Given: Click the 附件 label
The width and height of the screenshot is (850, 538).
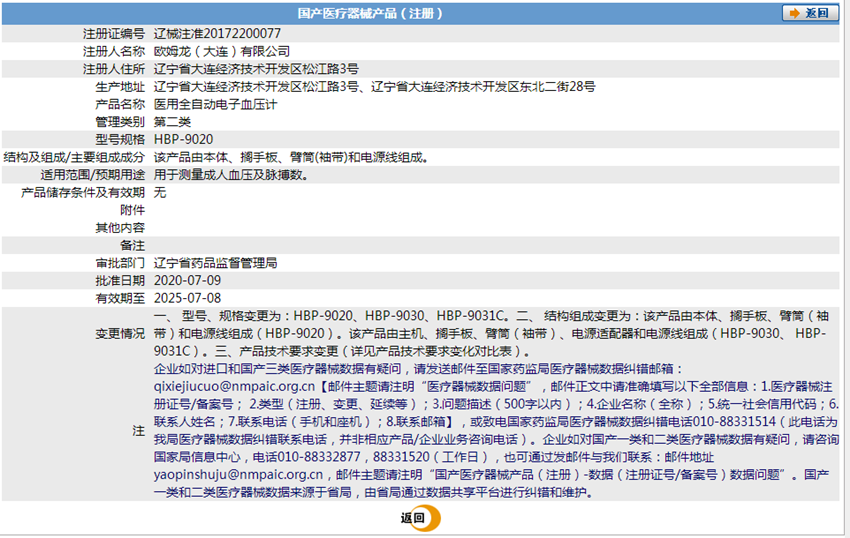Looking at the screenshot, I should (132, 210).
